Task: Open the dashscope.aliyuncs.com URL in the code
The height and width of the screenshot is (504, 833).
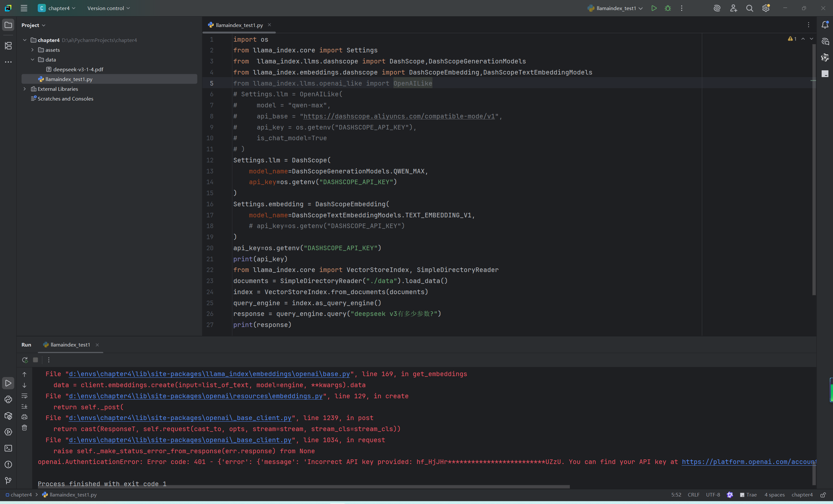Action: click(x=399, y=116)
